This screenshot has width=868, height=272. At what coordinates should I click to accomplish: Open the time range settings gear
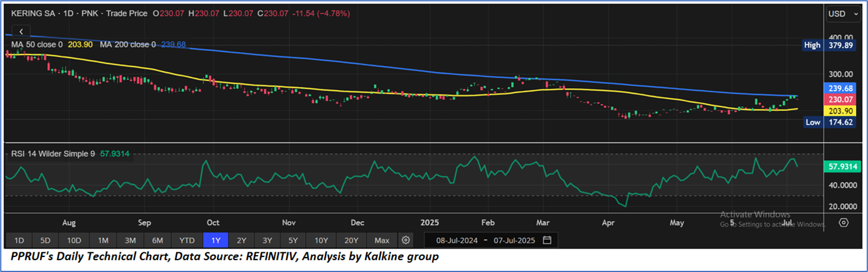pos(406,240)
